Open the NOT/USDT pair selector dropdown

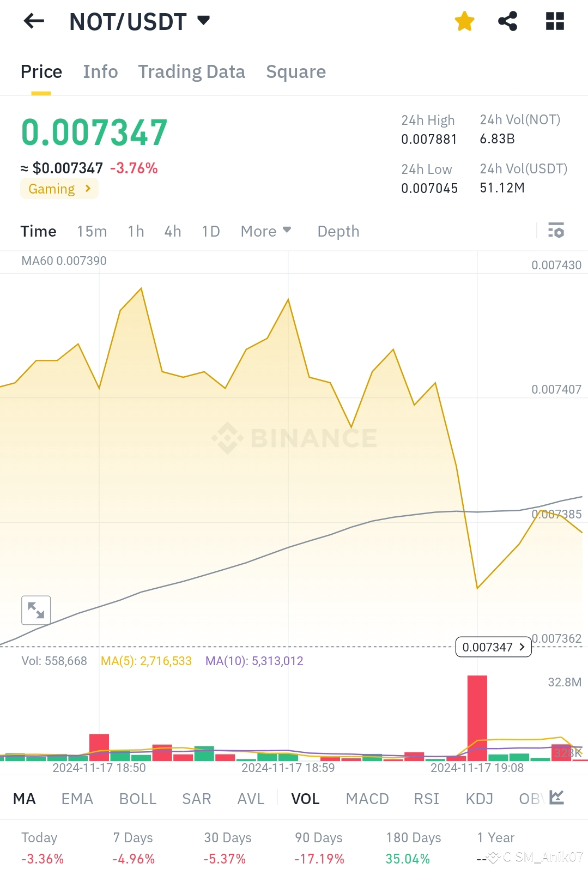click(140, 22)
